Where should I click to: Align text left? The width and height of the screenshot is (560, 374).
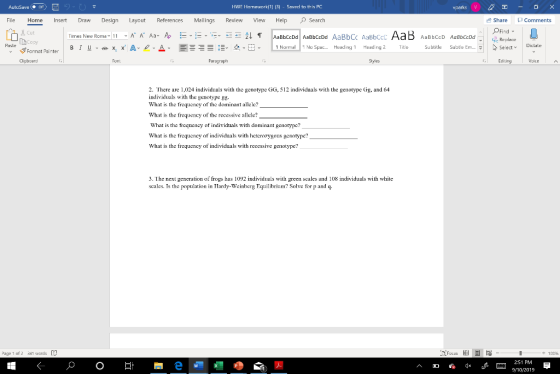point(183,48)
